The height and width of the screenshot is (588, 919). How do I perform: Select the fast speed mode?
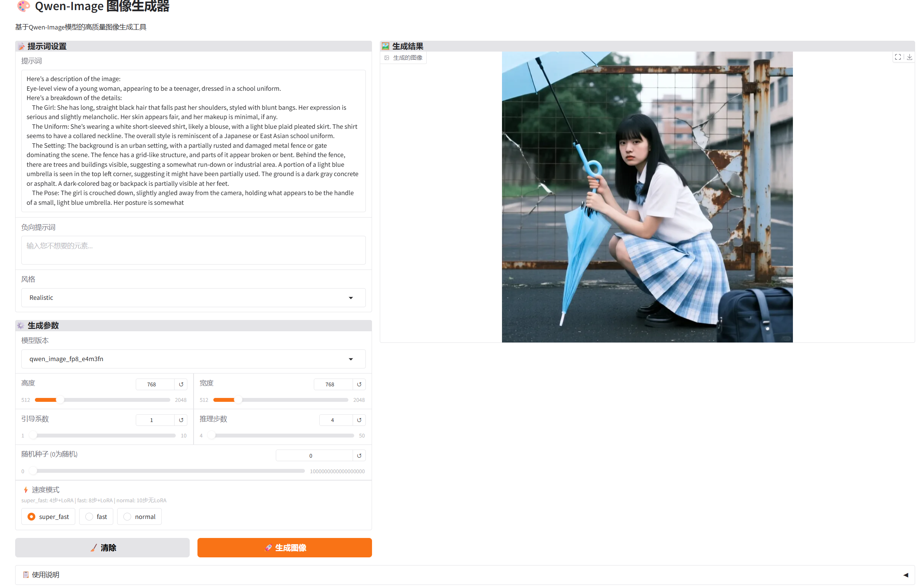[x=96, y=517]
